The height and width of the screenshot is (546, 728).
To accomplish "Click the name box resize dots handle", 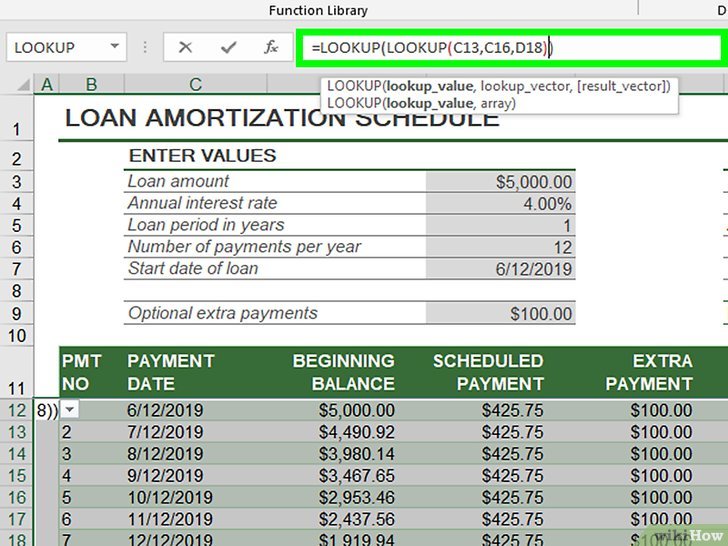I will tap(146, 47).
